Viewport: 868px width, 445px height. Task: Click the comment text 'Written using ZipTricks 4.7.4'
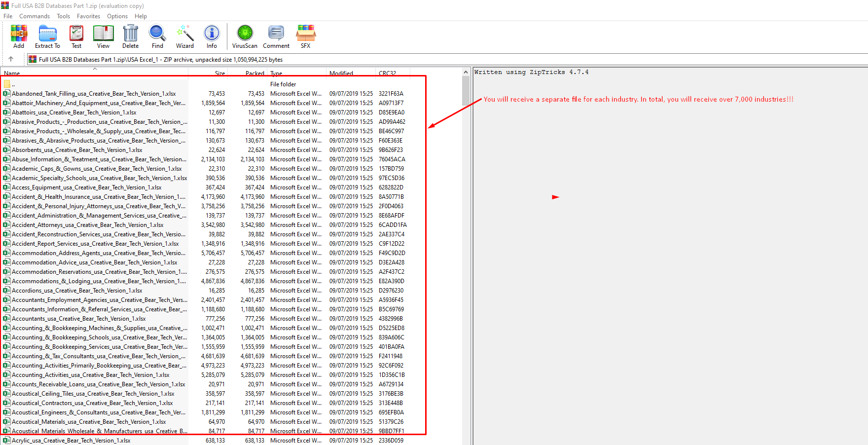click(532, 72)
